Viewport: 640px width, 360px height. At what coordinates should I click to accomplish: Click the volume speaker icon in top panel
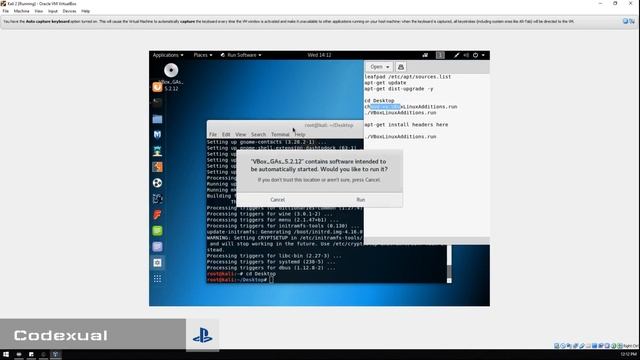(466, 55)
